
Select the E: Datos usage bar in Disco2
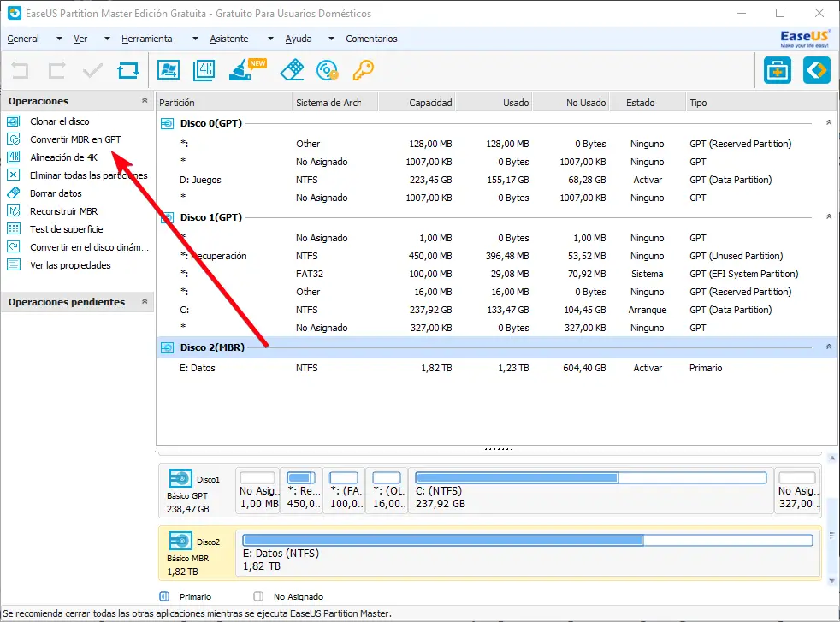(x=527, y=541)
